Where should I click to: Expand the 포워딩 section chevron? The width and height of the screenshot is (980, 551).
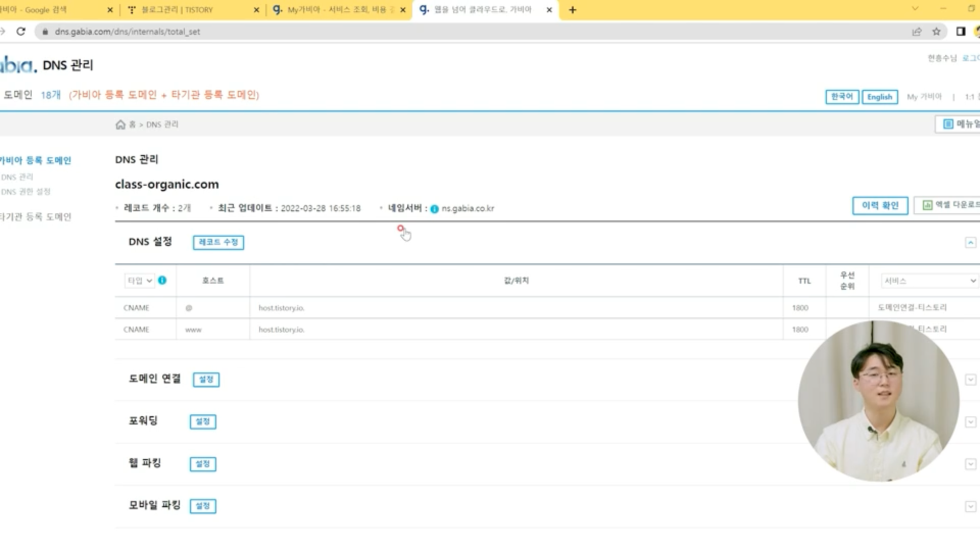pos(970,422)
